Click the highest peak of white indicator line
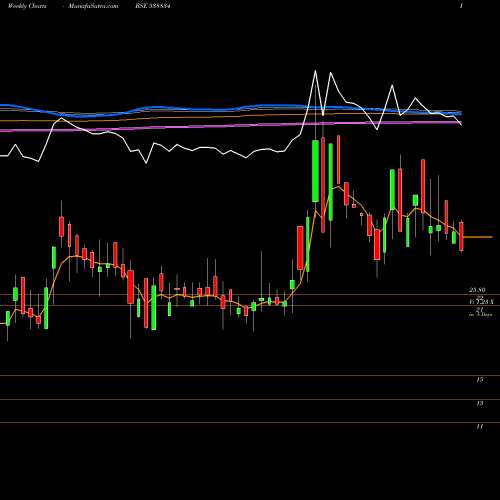500x500 pixels. (x=315, y=71)
